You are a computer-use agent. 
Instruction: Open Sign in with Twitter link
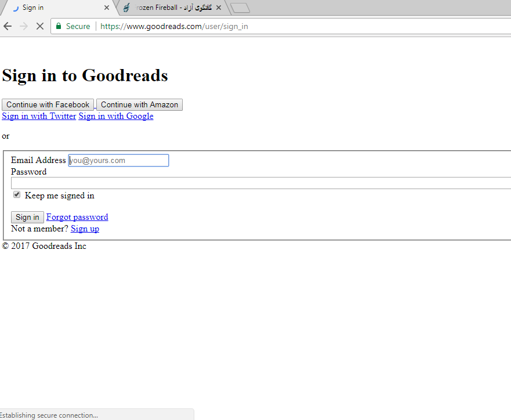39,116
